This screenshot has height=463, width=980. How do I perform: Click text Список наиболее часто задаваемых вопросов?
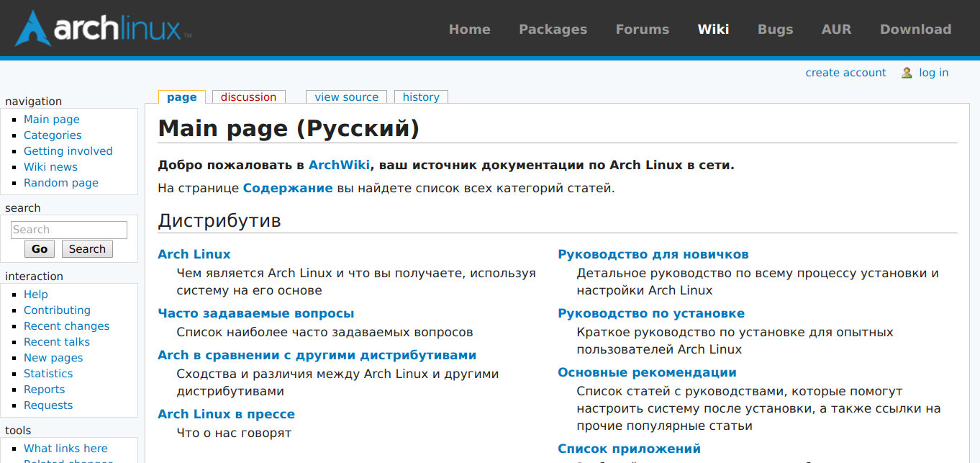pyautogui.click(x=325, y=332)
